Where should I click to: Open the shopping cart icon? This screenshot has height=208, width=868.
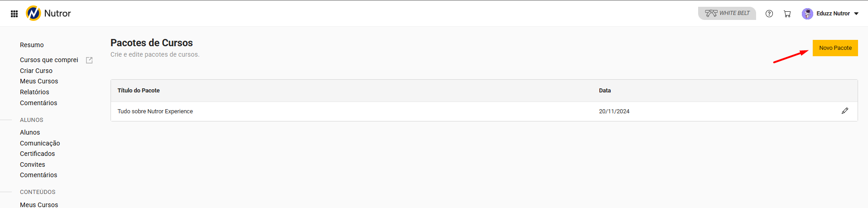click(787, 14)
